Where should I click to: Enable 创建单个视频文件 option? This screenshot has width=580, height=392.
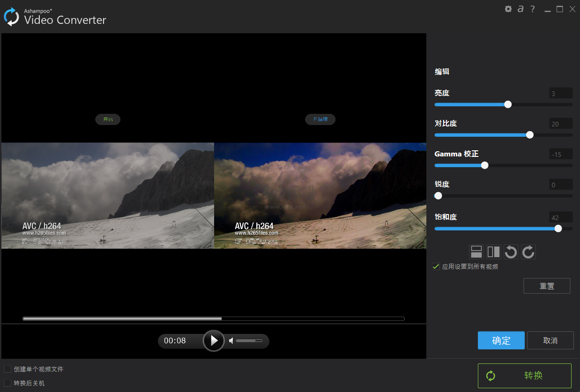tap(7, 369)
